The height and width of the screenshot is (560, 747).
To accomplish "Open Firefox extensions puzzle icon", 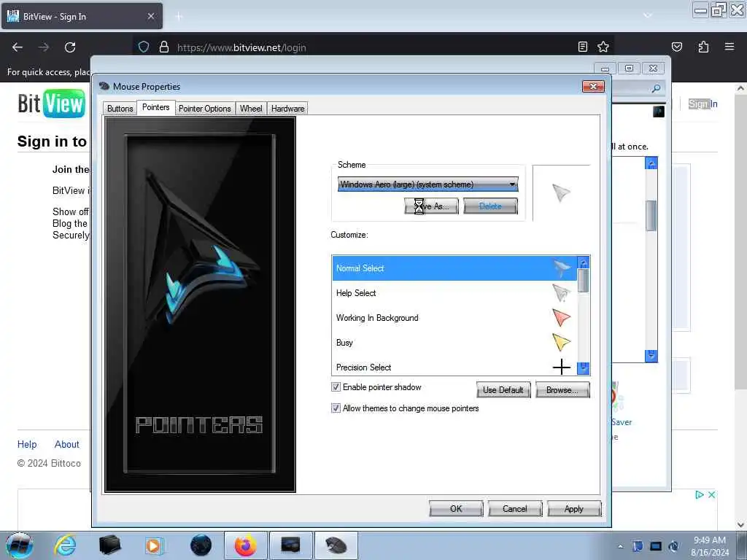I will tap(703, 47).
